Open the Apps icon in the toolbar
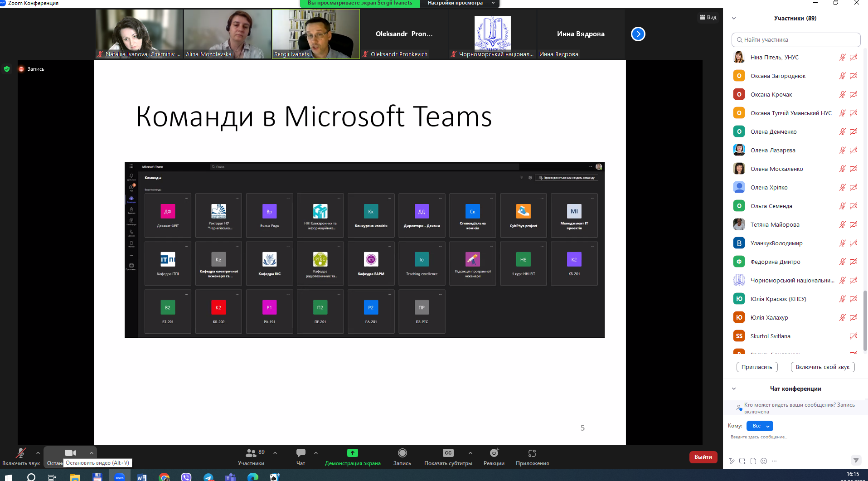This screenshot has width=868, height=481. click(532, 453)
